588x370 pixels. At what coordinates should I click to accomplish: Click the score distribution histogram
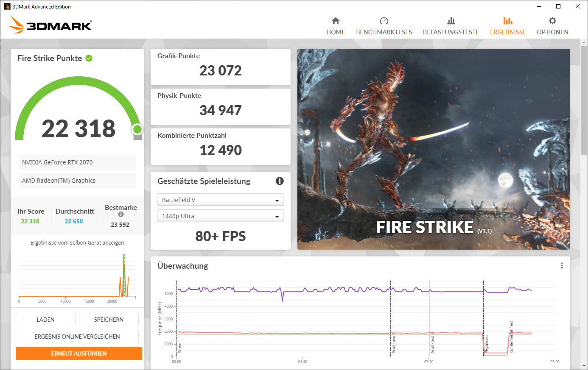pyautogui.click(x=77, y=278)
